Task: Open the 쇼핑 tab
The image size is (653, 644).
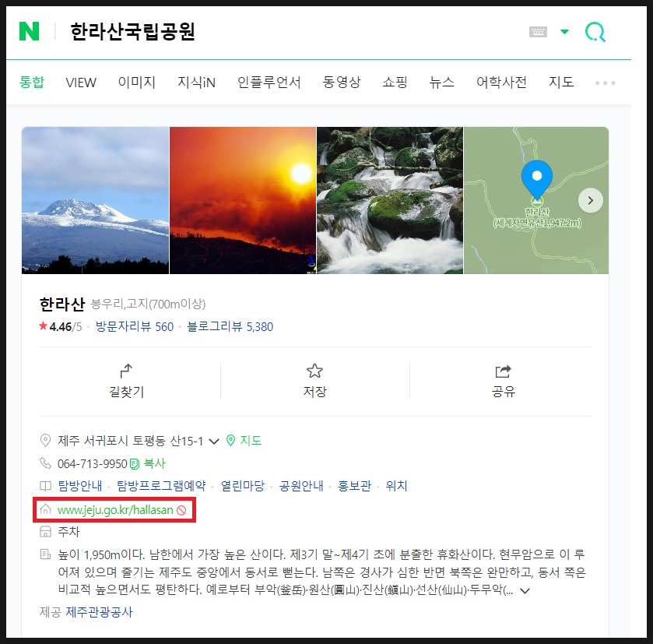Action: point(395,82)
